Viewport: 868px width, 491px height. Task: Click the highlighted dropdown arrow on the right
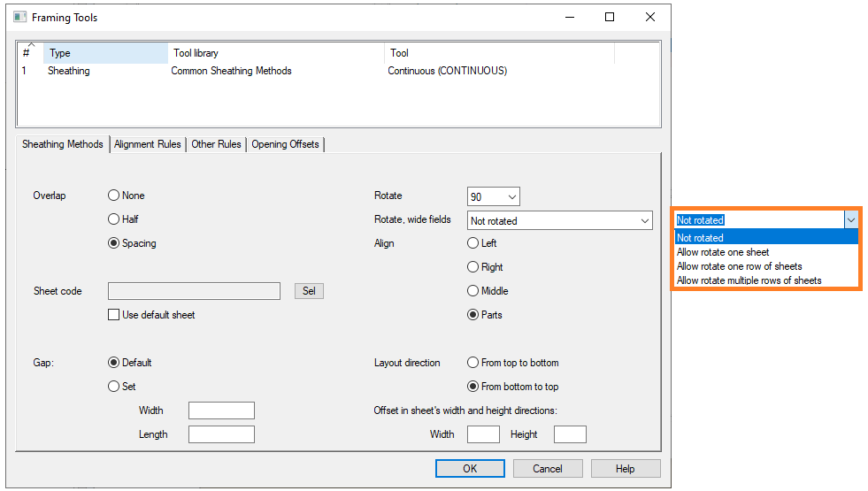click(850, 219)
